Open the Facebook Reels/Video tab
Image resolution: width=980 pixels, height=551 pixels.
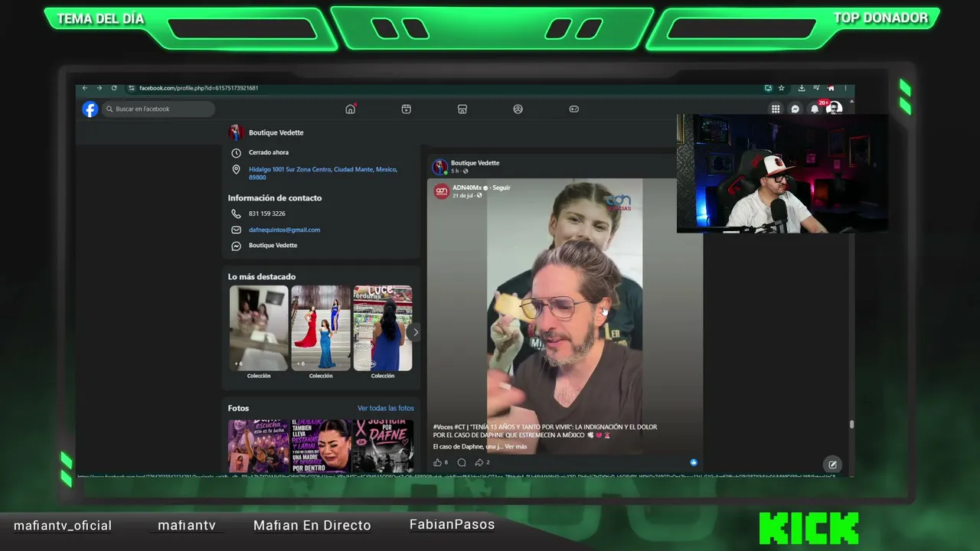click(x=407, y=109)
